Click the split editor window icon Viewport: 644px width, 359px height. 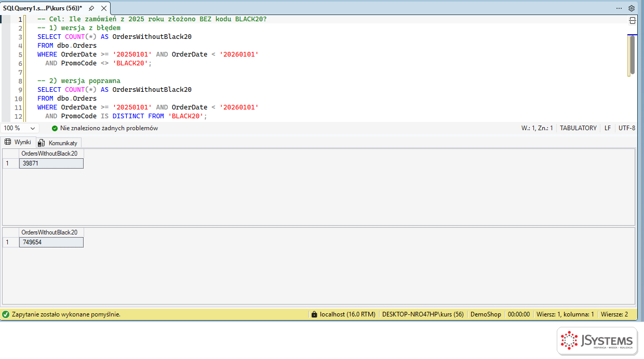pos(633,21)
